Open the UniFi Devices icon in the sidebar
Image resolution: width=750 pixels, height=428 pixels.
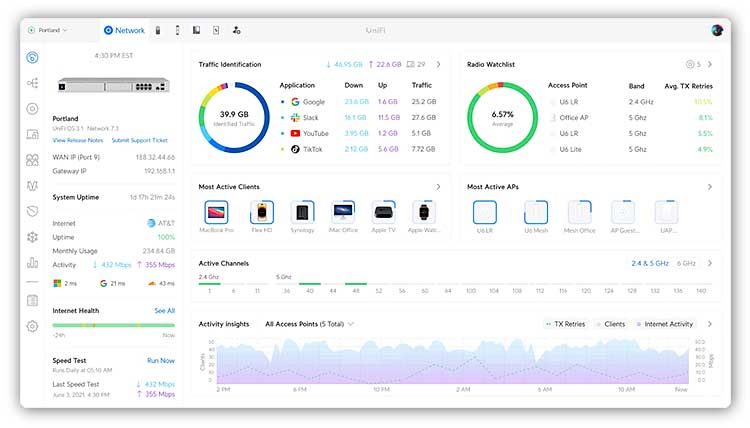tap(32, 134)
